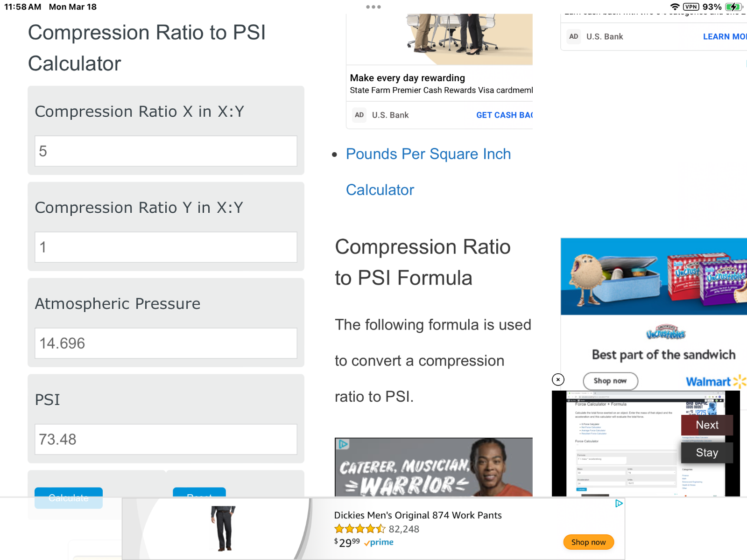
Task: Tap Shop now on Dickies pants ad
Action: tap(588, 542)
